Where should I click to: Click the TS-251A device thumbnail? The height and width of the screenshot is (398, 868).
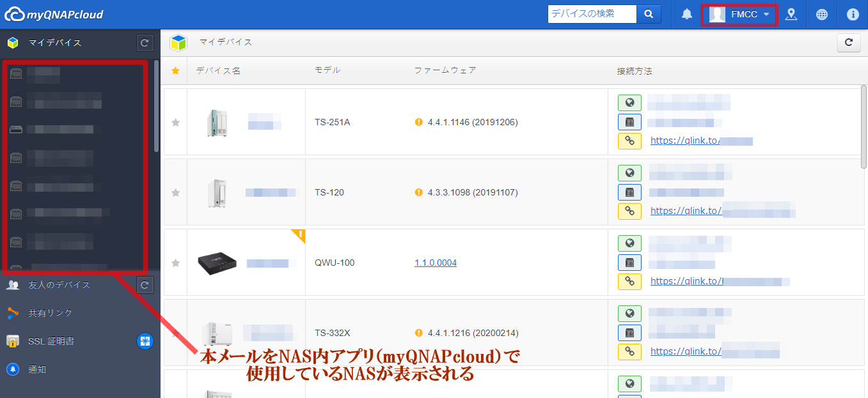tap(218, 122)
